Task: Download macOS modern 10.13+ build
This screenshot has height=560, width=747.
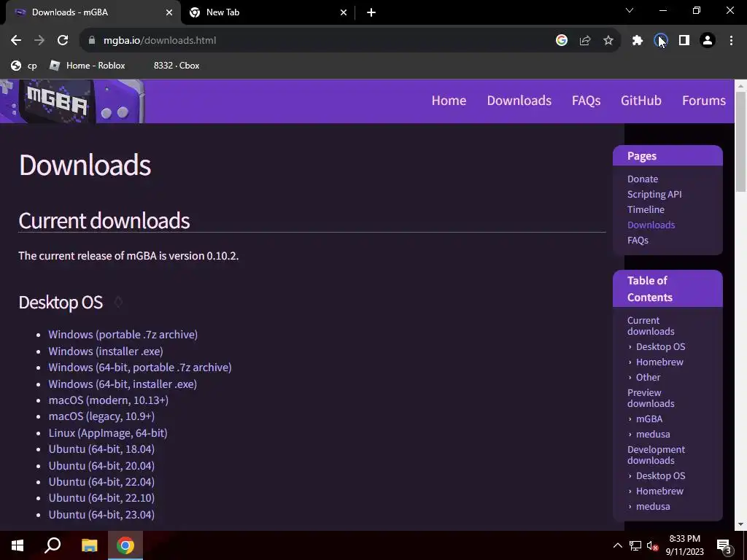Action: tap(109, 400)
